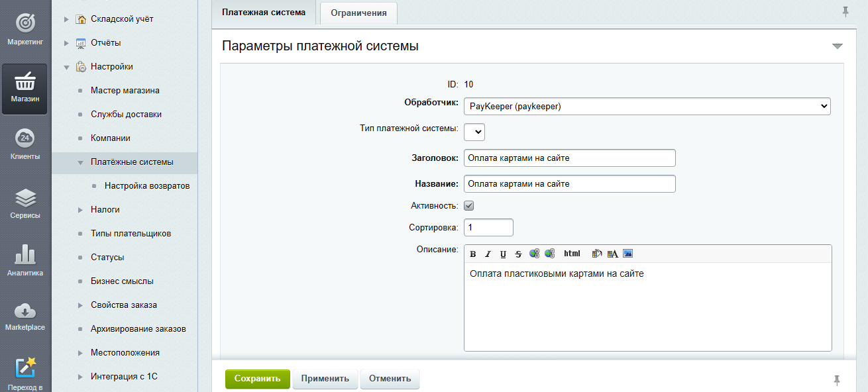This screenshot has height=392, width=868.
Task: Apply italic formatting in the description editor
Action: [488, 254]
